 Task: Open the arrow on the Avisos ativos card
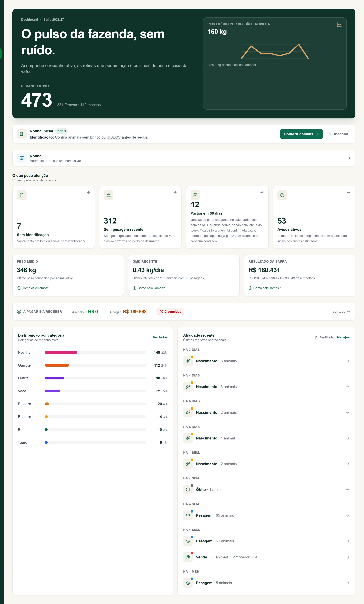(349, 192)
